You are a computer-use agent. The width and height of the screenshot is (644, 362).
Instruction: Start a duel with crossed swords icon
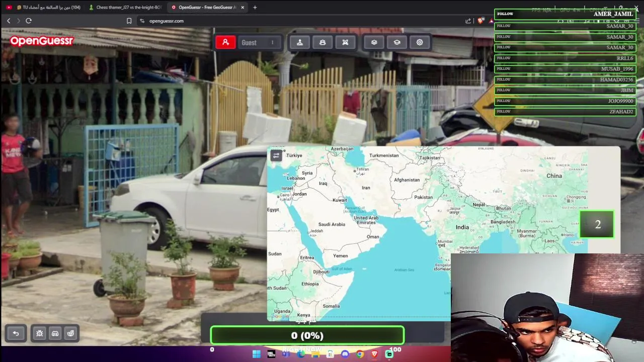tap(345, 42)
